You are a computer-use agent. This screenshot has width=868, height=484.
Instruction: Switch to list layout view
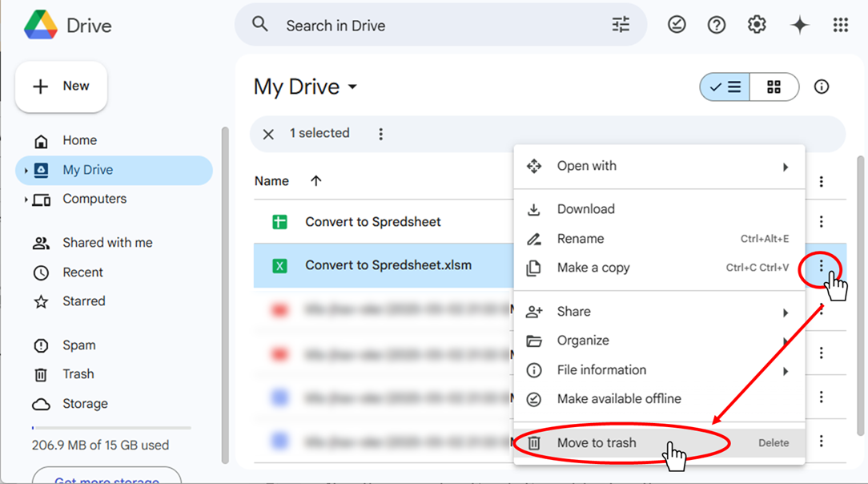point(725,87)
